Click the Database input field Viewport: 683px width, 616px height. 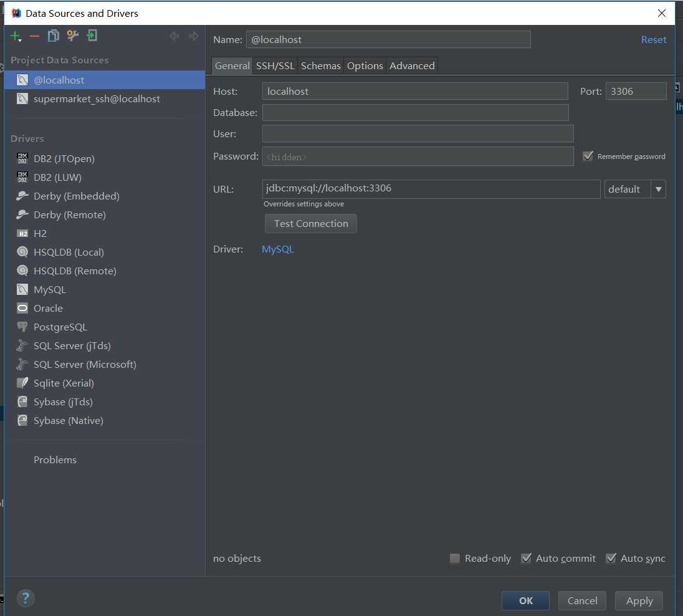tap(415, 112)
